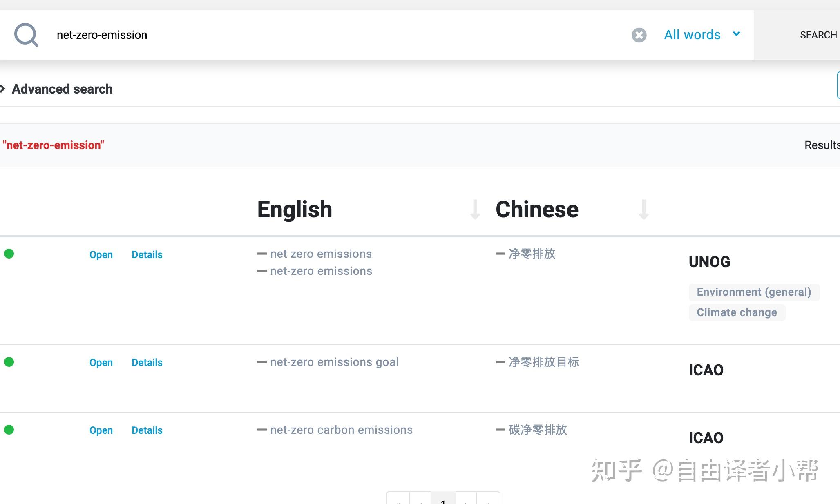
Task: Select the Environment (general) subject tag
Action: 753,292
